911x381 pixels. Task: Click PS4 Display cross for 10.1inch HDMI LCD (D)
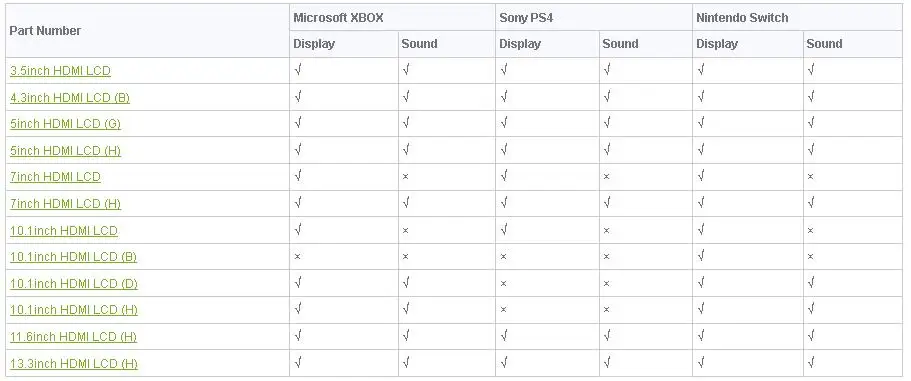503,283
